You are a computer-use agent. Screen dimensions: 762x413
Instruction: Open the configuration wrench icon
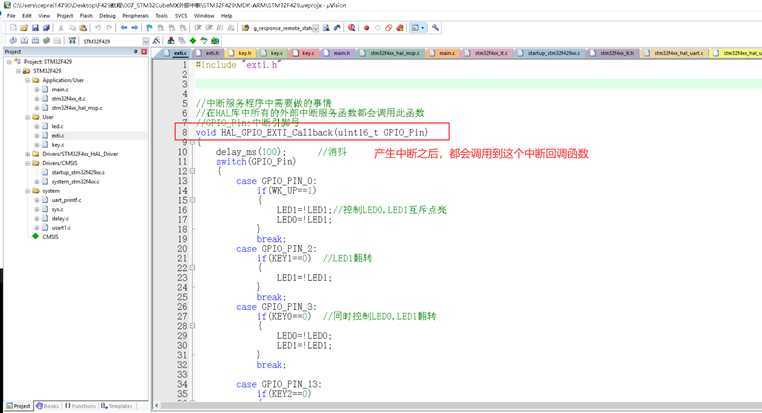(435, 28)
